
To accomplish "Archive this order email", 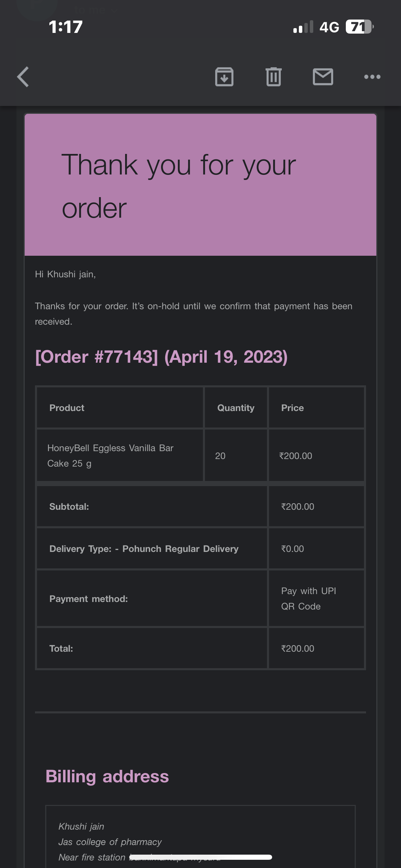I will (x=224, y=77).
